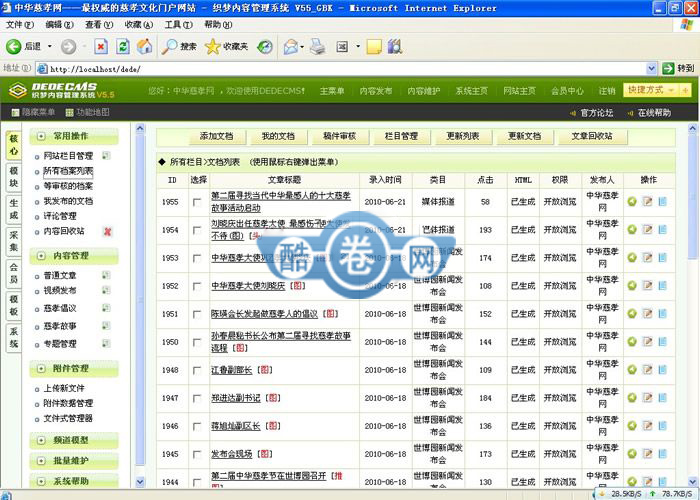Click add icon beside 视频发布

[106, 290]
